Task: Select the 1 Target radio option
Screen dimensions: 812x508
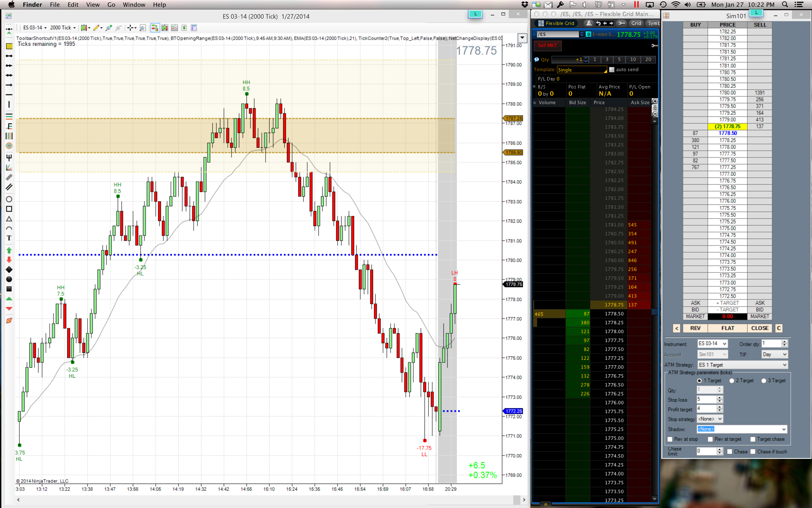Action: [699, 381]
